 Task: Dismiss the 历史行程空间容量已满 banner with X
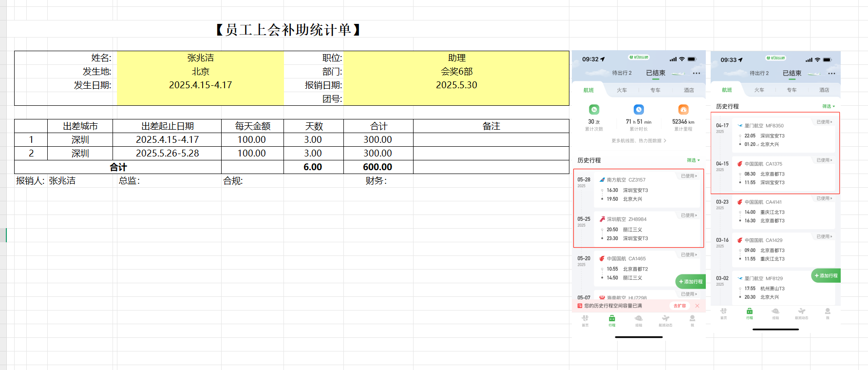[697, 306]
